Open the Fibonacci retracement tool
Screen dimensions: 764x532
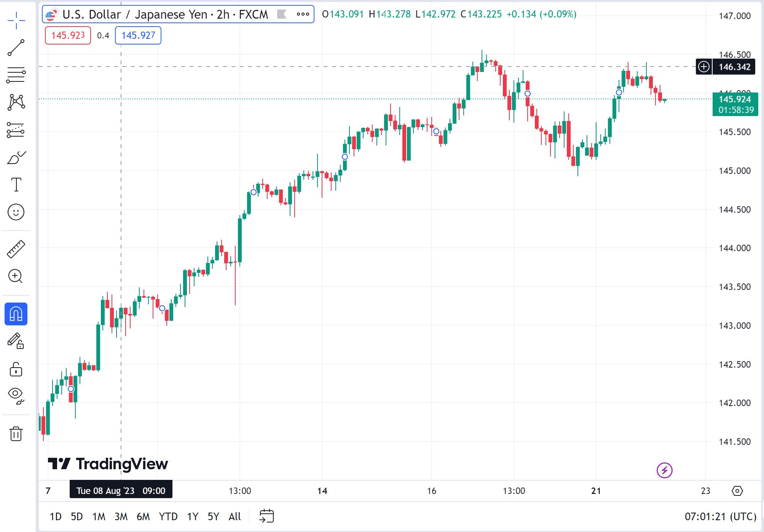coord(16,75)
